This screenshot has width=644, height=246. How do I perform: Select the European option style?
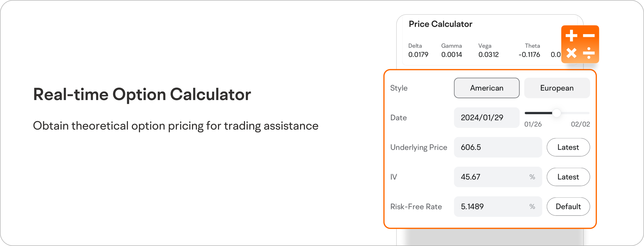click(557, 88)
